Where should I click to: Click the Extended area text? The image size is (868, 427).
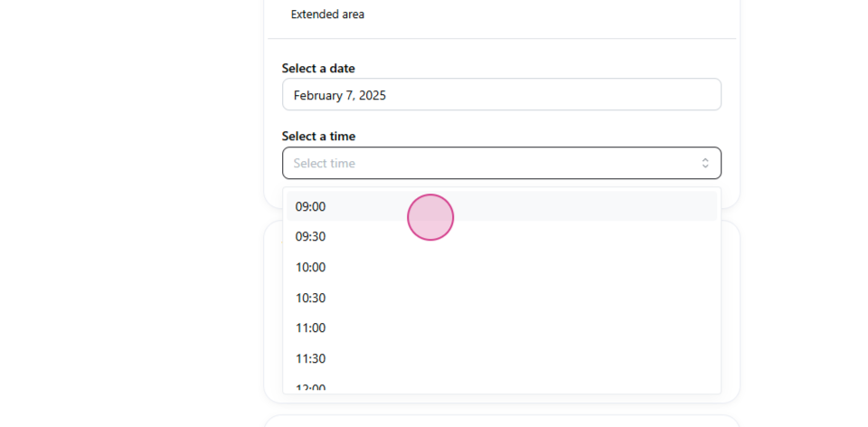pos(327,14)
